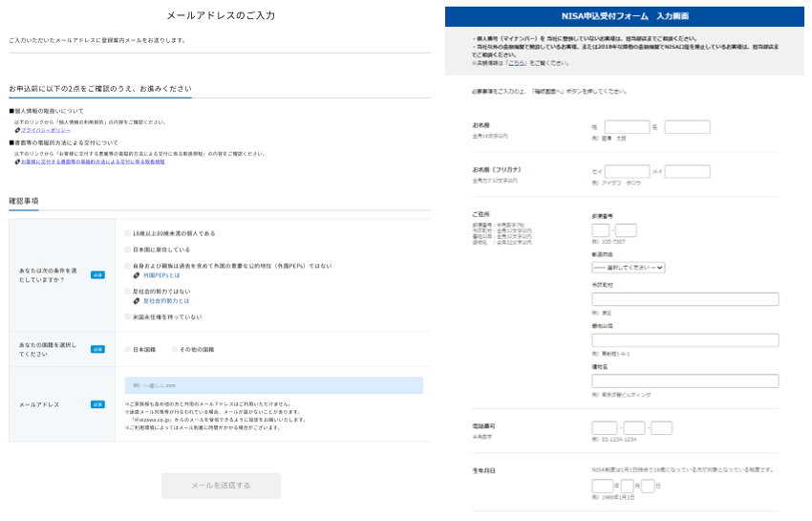Open the 都道府県 prefecture dropdown
812x521 pixels.
click(x=628, y=268)
